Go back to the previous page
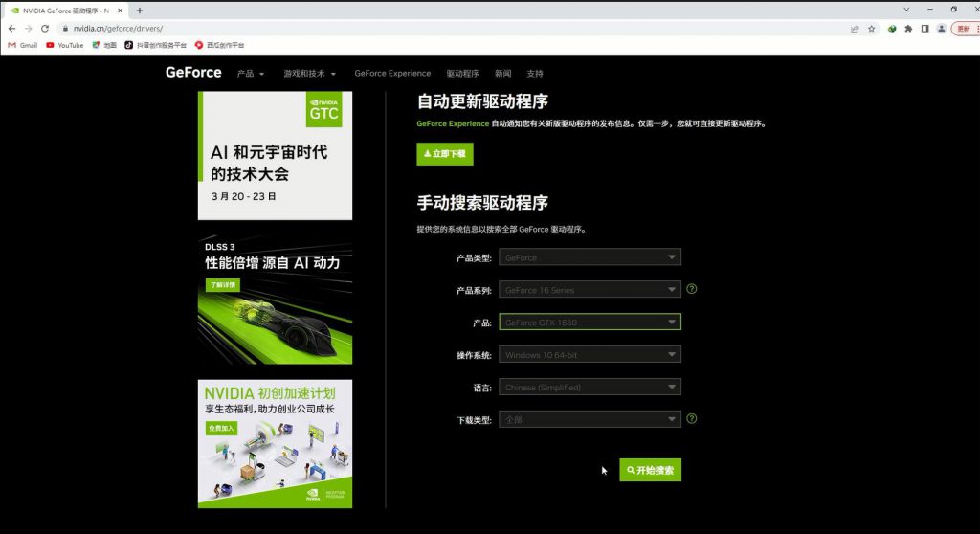Viewport: 980px width, 534px height. [x=11, y=28]
